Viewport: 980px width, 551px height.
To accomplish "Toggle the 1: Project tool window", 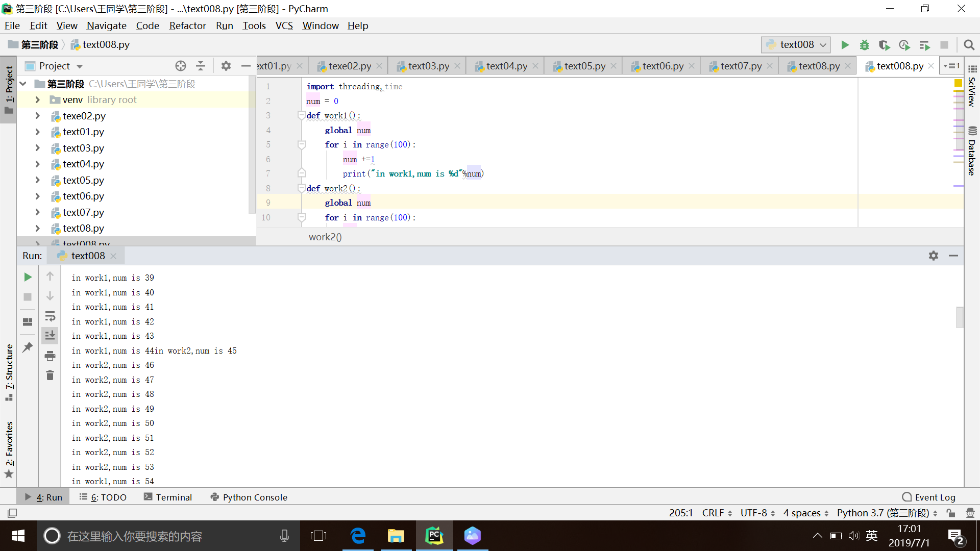I will click(9, 90).
